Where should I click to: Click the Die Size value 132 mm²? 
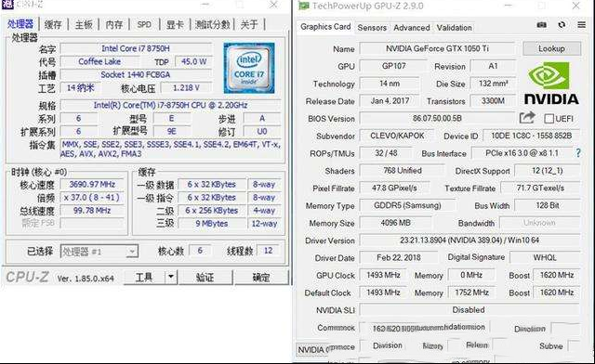point(493,84)
